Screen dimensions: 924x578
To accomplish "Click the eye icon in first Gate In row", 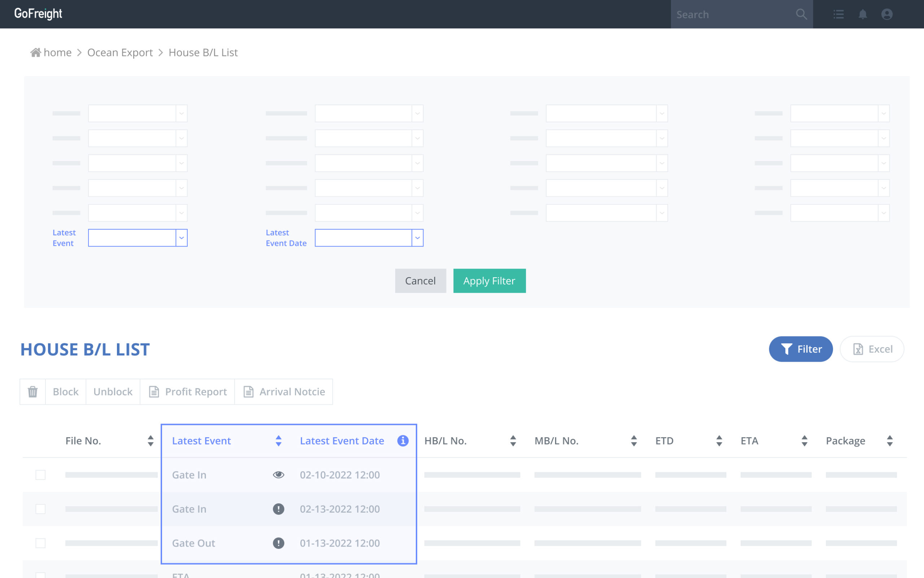I will pos(279,475).
